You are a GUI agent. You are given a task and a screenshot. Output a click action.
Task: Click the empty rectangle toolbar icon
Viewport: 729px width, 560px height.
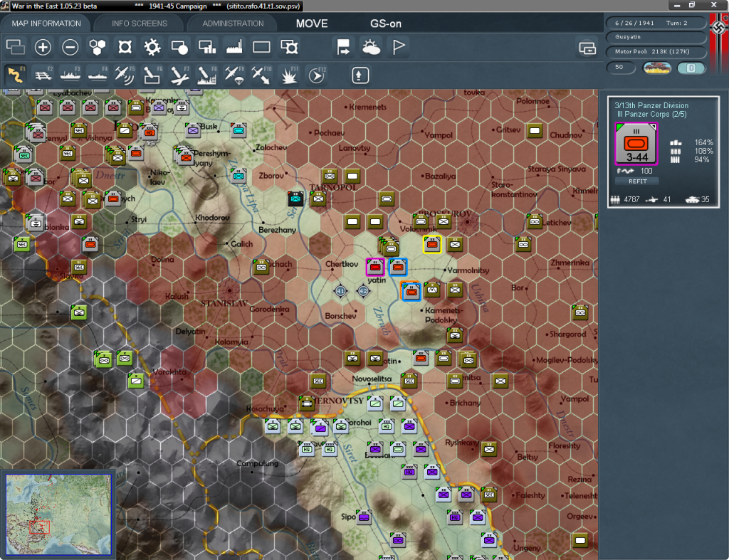(261, 47)
